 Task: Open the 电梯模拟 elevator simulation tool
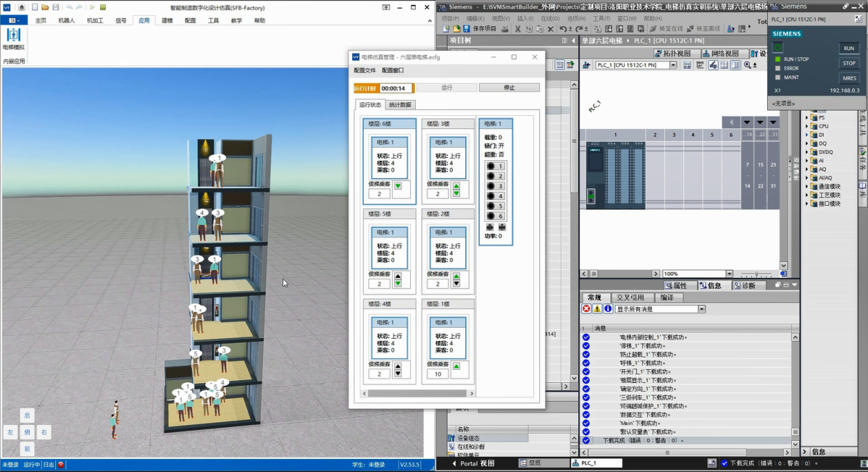click(13, 39)
